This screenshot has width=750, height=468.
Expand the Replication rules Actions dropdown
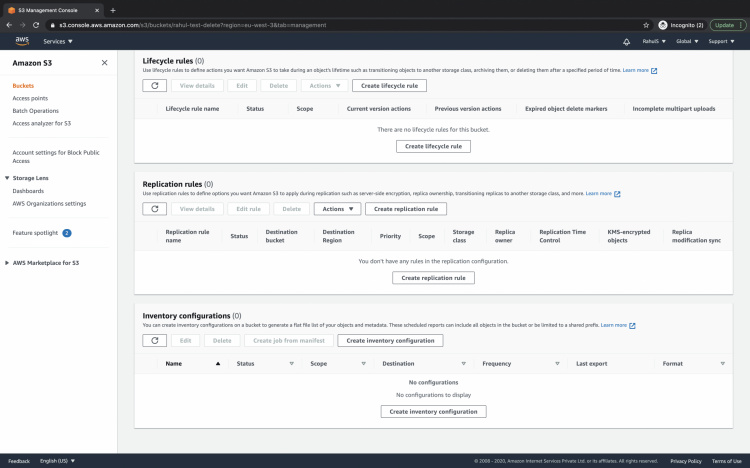(x=337, y=209)
